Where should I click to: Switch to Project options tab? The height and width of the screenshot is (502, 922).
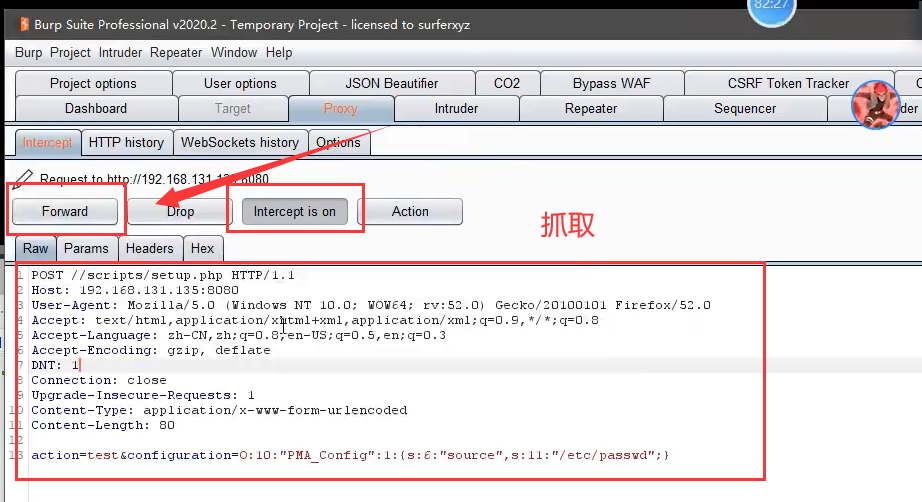point(93,83)
